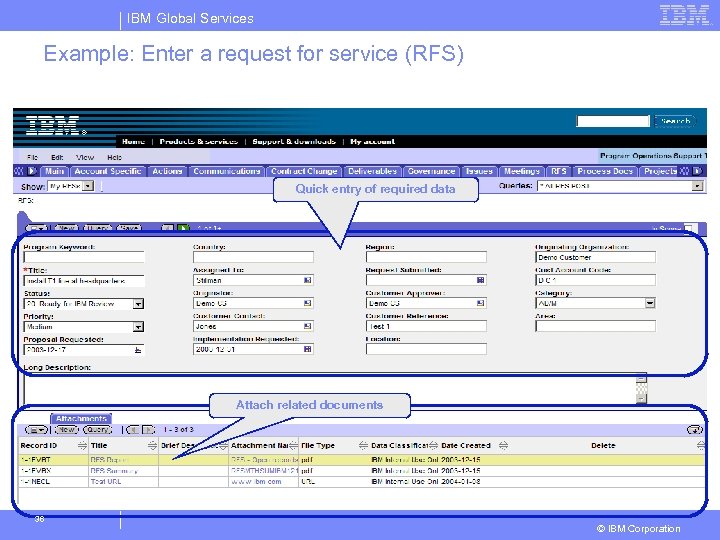Open Products & services link

[199, 141]
